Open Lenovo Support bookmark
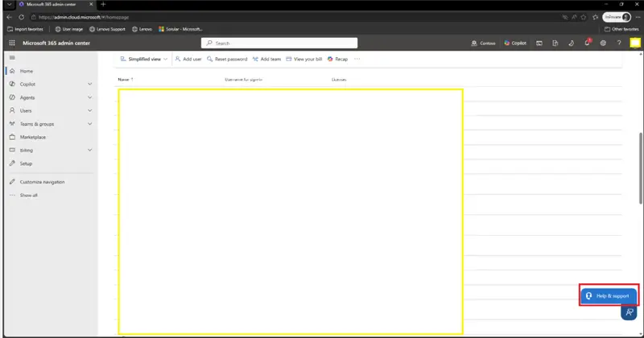 click(x=107, y=29)
